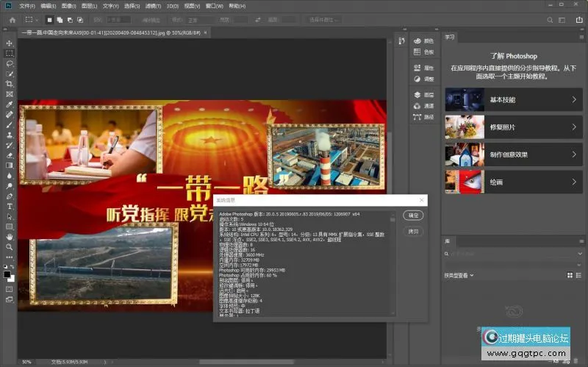The height and width of the screenshot is (367, 588).
Task: Open the workspace switcher icon
Action: click(x=562, y=20)
